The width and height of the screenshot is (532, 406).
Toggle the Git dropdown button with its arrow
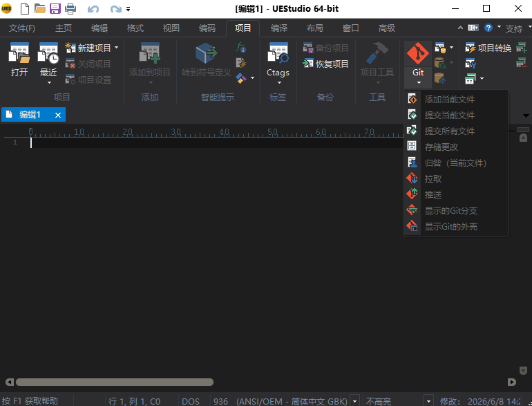418,77
